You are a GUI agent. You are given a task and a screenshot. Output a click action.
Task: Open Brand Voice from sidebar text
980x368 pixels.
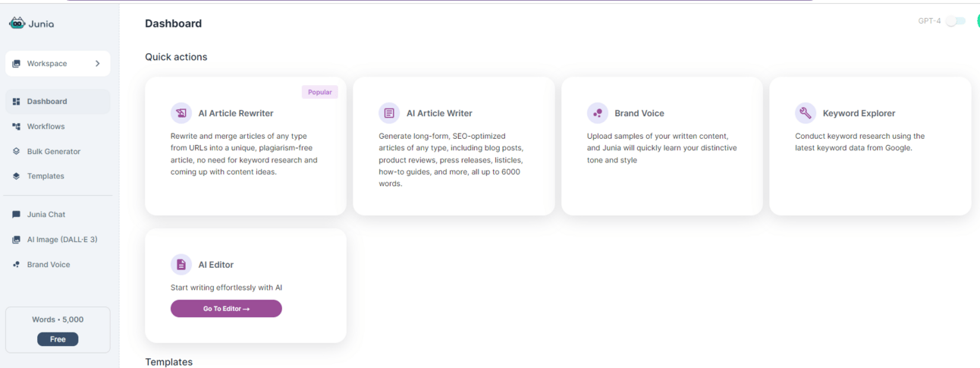point(49,265)
